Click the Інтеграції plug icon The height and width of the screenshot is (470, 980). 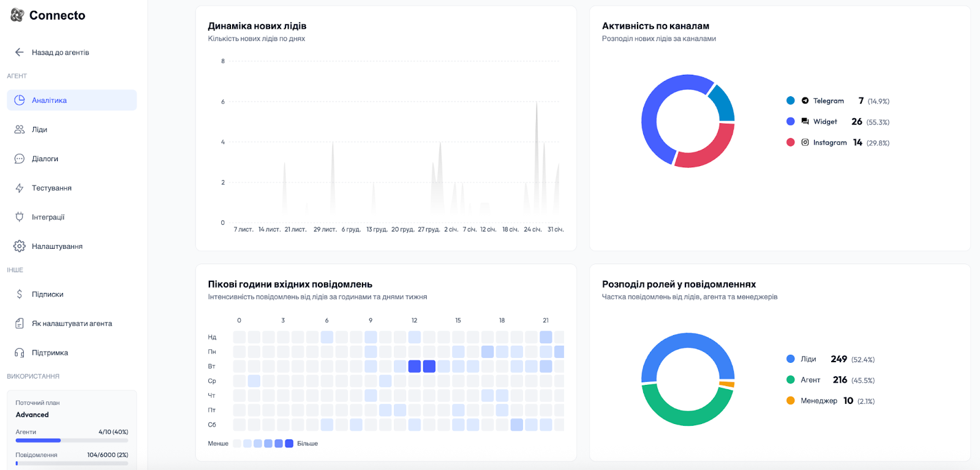(x=20, y=217)
